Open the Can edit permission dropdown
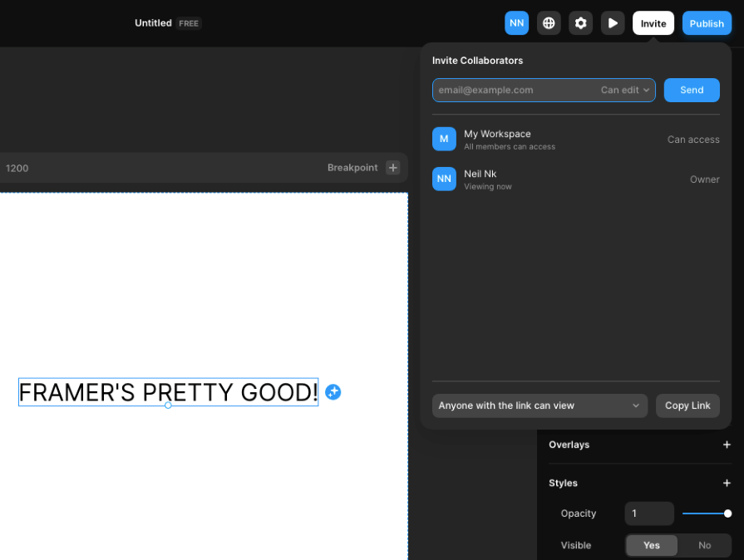The image size is (744, 560). pyautogui.click(x=624, y=90)
